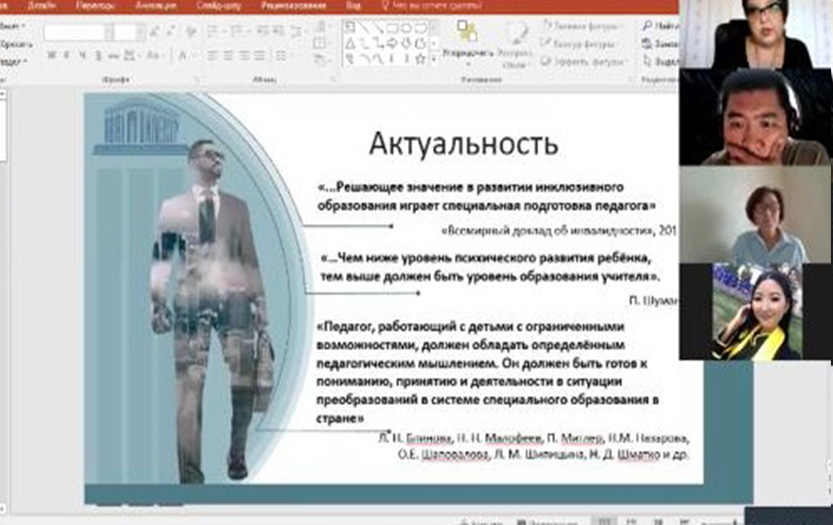Click the slide title Актуальность
Viewport: 833px width, 525px height.
(463, 144)
